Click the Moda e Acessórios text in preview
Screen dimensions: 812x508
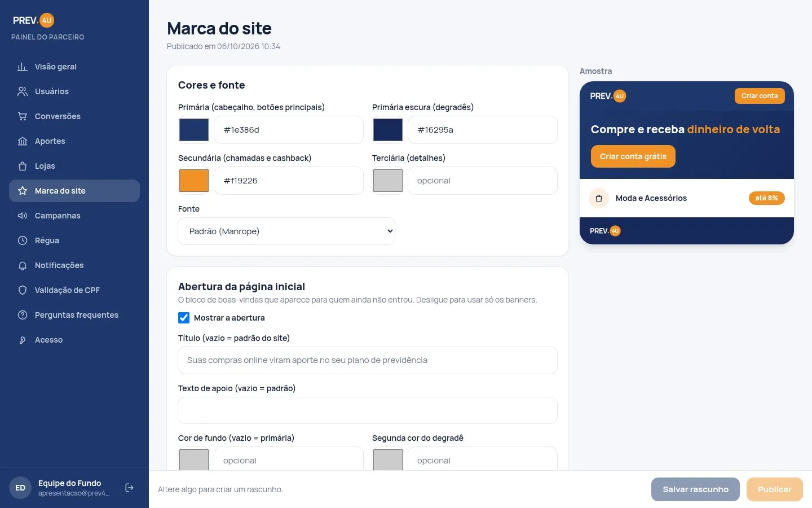[651, 198]
